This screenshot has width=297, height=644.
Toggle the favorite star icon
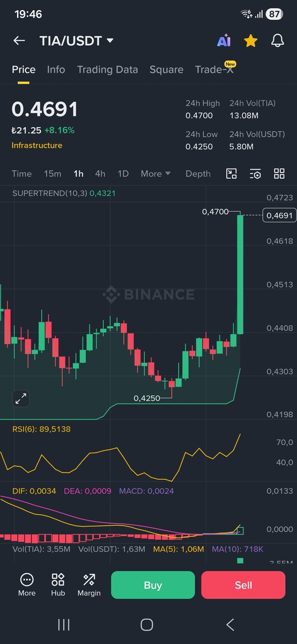click(x=250, y=41)
